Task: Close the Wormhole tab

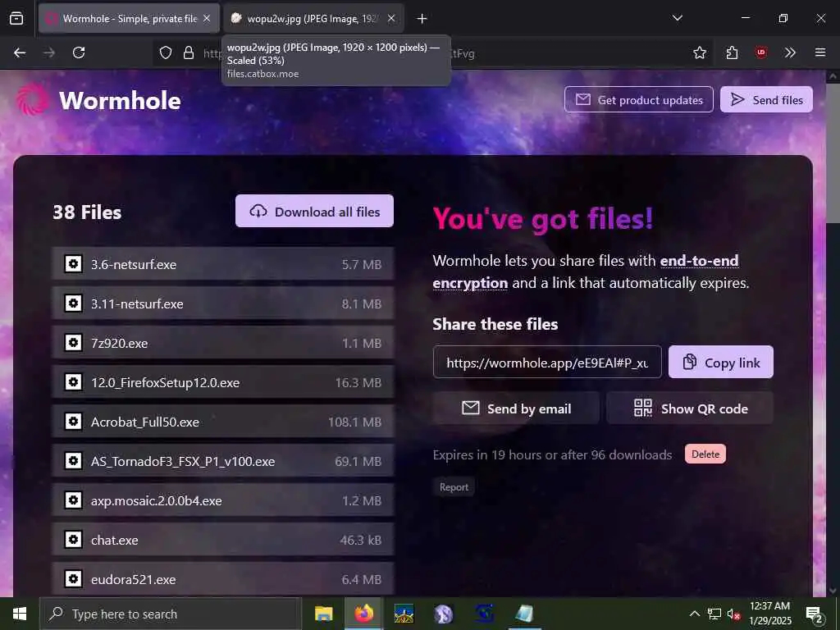Action: pyautogui.click(x=207, y=18)
